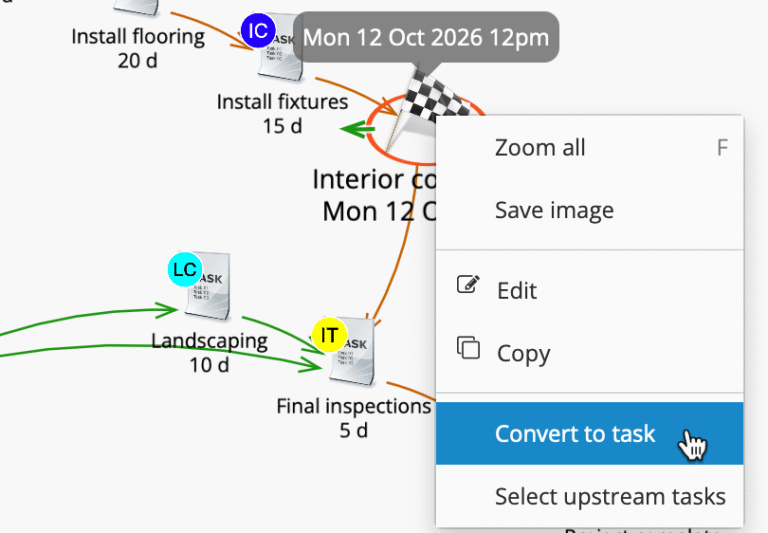Click the Copy icon in context menu
This screenshot has width=768, height=533.
click(468, 348)
